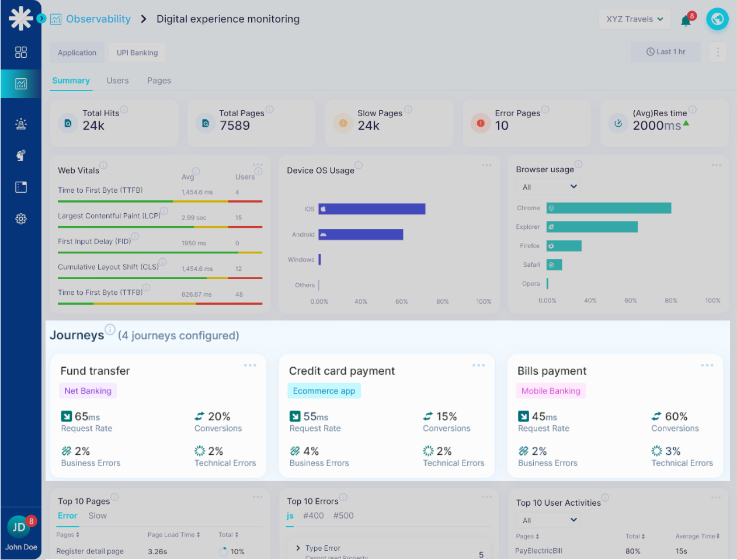Open the dashboard grid icon in sidebar
737x560 pixels.
pos(21,52)
